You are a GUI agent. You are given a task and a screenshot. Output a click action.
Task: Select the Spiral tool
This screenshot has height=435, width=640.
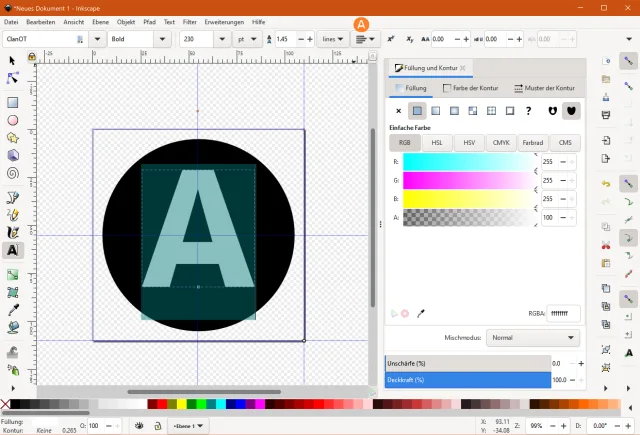(x=13, y=173)
